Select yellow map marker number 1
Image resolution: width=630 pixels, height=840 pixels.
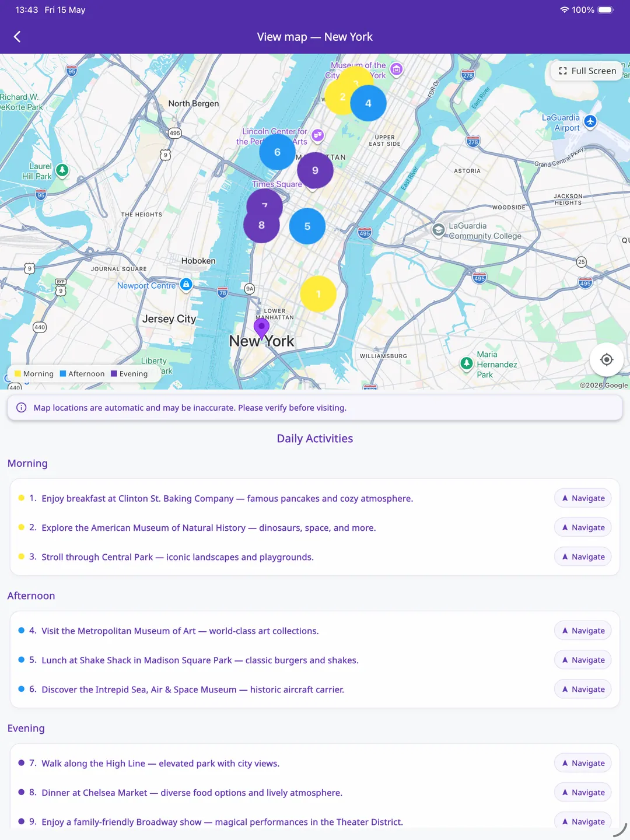point(318,294)
